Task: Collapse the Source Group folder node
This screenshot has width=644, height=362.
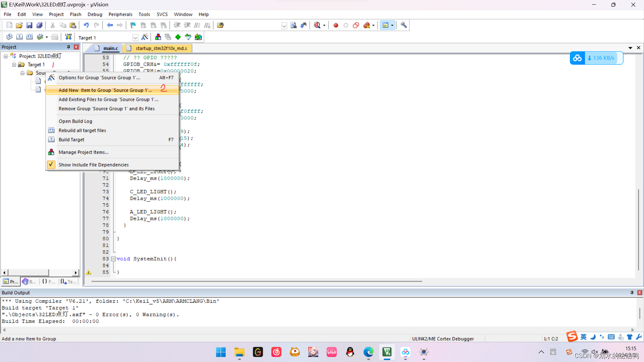Action: (22, 73)
